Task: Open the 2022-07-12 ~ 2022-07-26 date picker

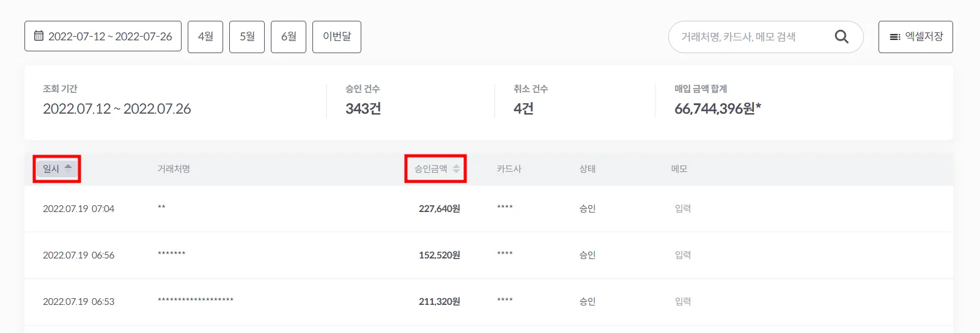Action: coord(103,36)
